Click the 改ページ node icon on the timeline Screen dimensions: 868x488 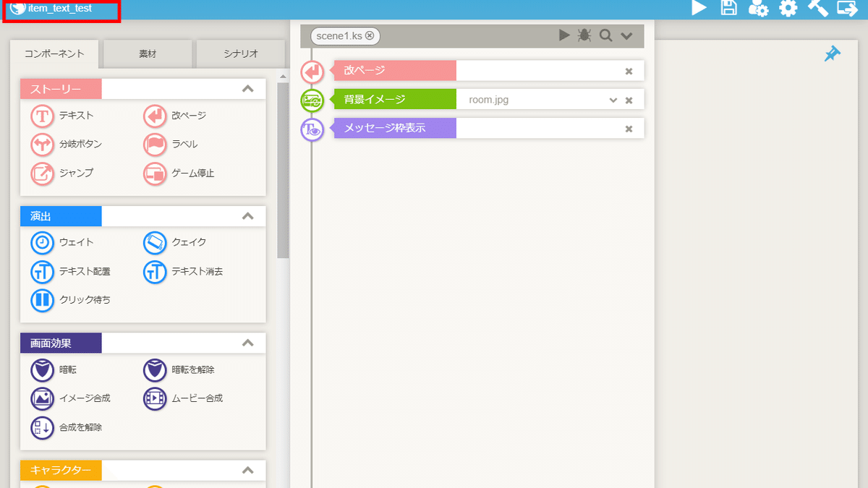click(x=312, y=72)
